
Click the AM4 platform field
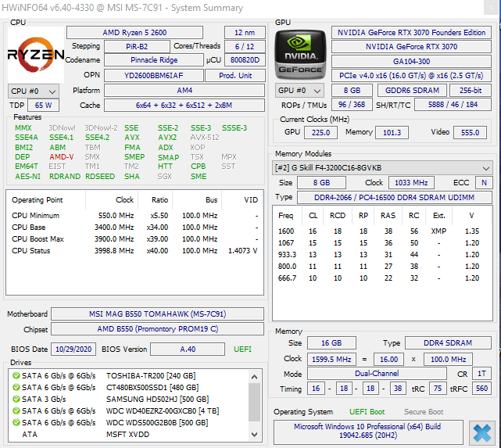point(184,91)
